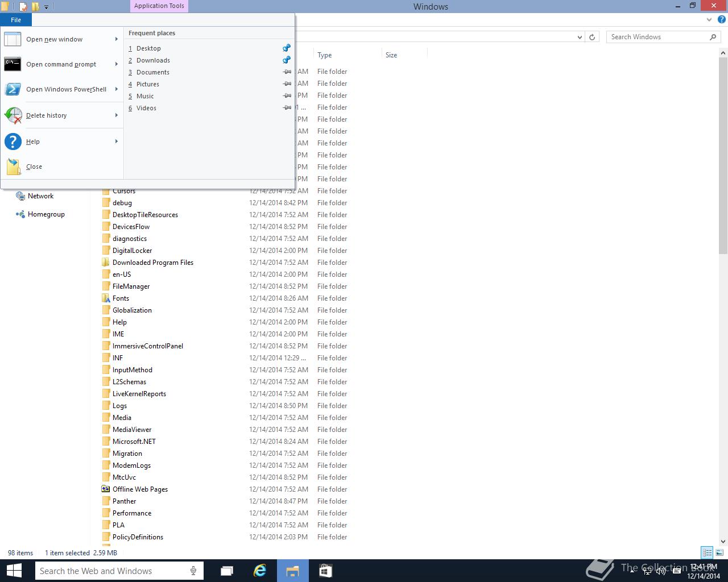Click the volume speaker icon in system tray

point(661,571)
